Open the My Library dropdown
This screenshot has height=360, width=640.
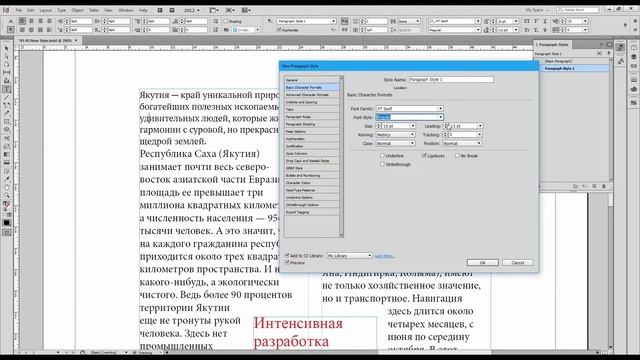pyautogui.click(x=349, y=256)
